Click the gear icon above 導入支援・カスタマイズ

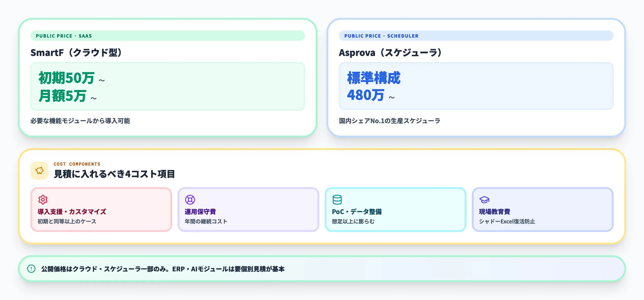[43, 199]
